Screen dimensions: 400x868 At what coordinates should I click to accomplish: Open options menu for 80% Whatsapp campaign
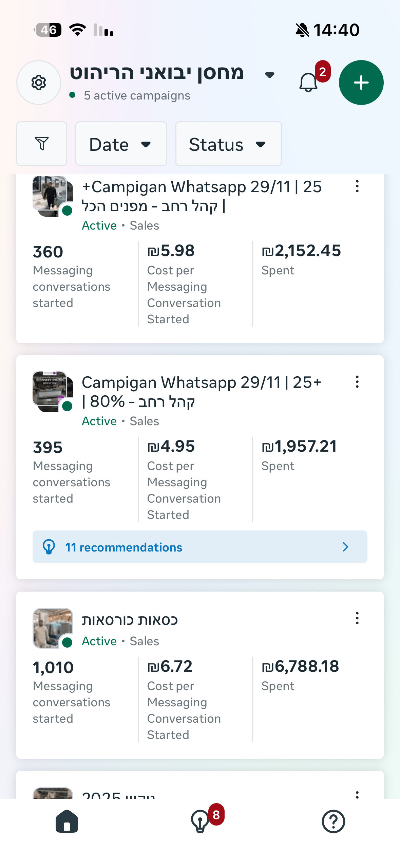point(357,382)
